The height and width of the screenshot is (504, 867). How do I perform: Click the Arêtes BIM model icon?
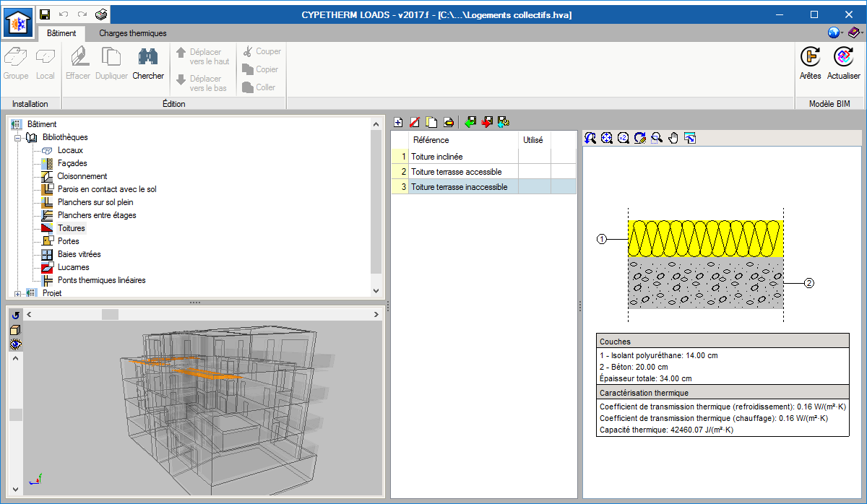click(811, 63)
